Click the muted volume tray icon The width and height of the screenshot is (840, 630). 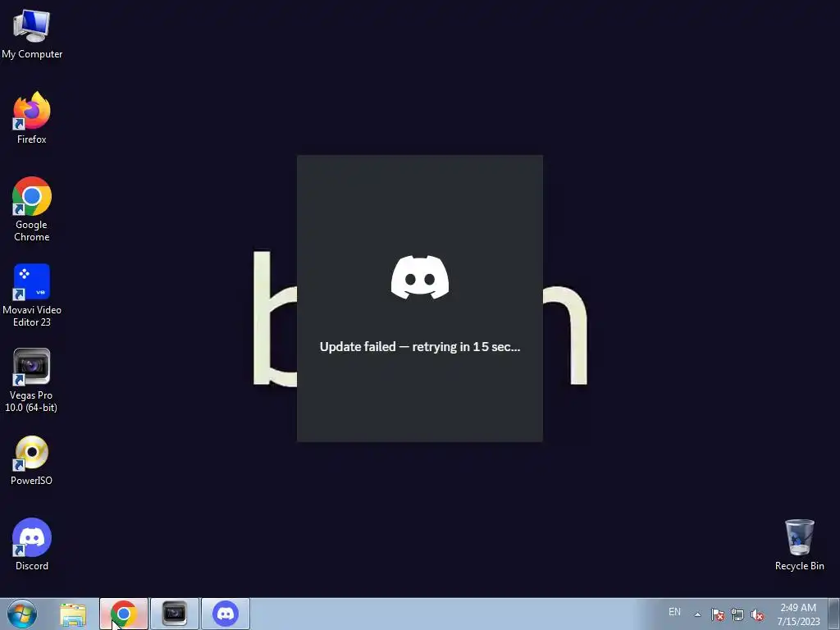point(757,614)
